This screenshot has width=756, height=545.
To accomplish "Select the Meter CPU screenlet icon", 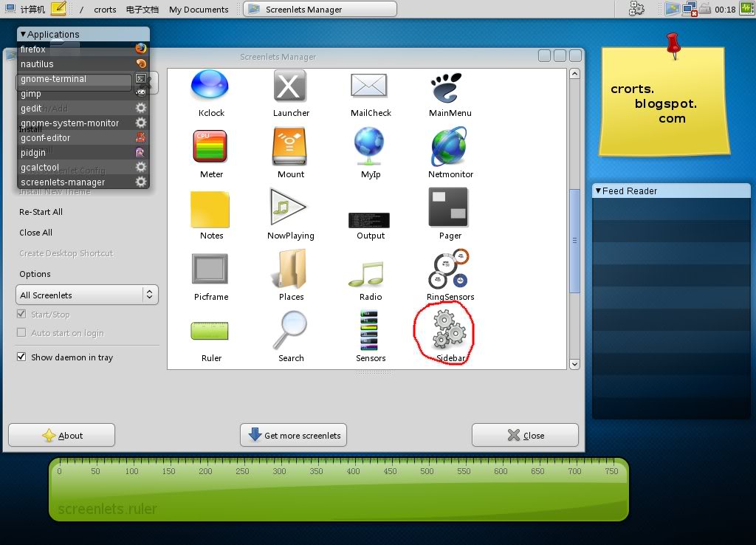I will [210, 146].
